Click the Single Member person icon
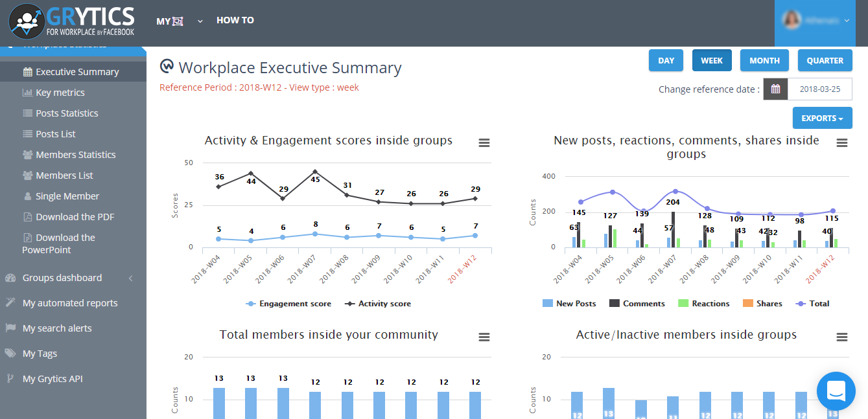Viewport: 868px width, 419px height. click(x=27, y=196)
